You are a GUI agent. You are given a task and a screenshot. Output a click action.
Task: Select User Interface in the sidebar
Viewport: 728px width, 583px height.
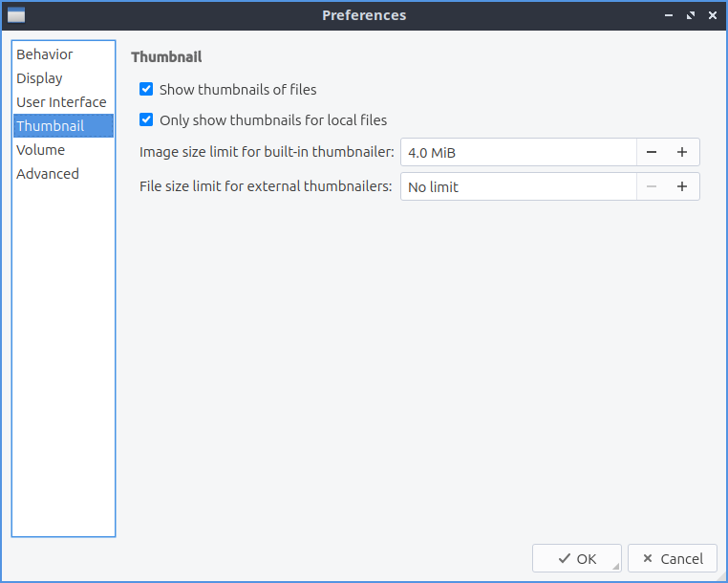click(x=61, y=102)
